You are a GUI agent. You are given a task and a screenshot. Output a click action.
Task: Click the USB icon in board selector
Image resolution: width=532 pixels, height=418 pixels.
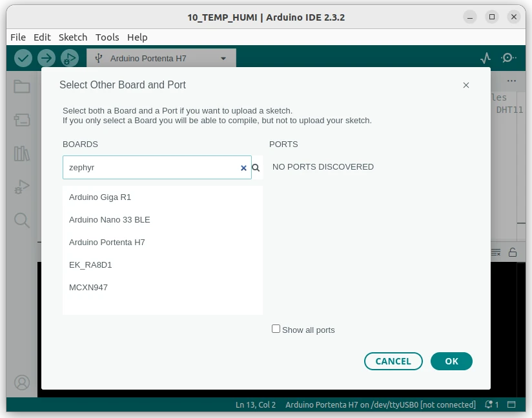pos(98,58)
